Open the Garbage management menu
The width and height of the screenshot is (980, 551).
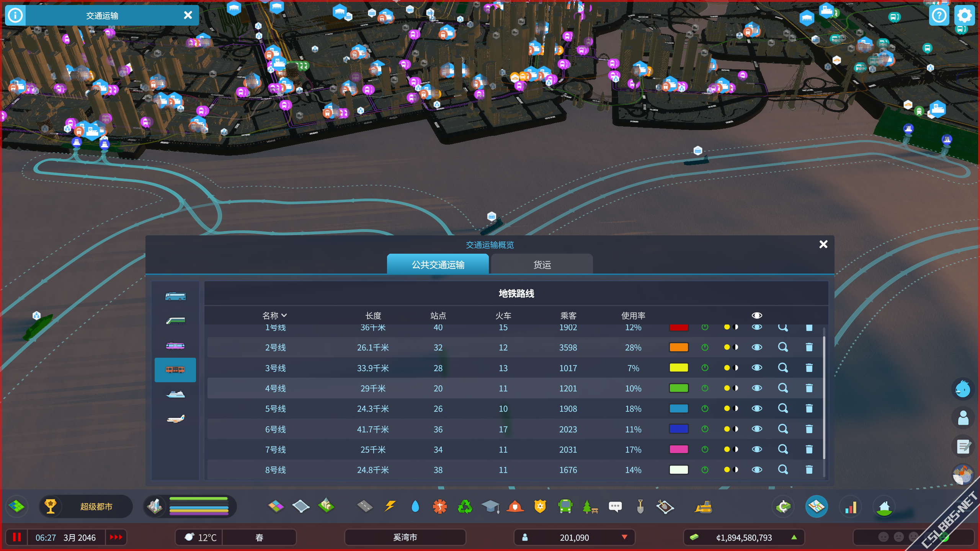coord(465,507)
